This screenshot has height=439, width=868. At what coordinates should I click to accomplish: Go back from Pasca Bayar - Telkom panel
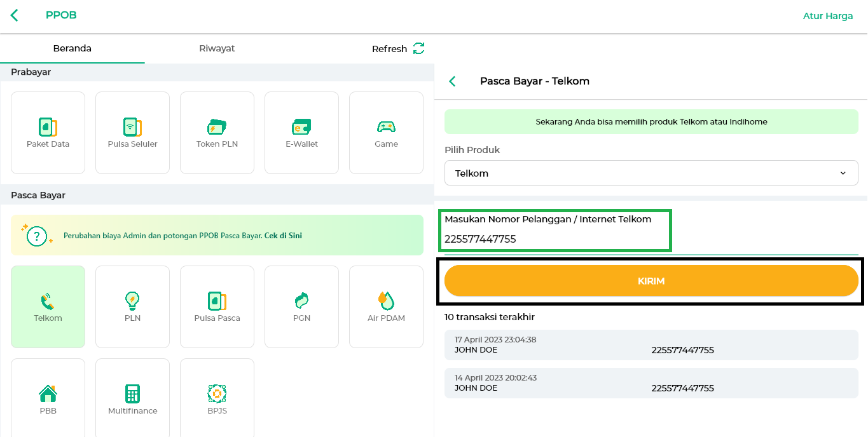point(452,81)
